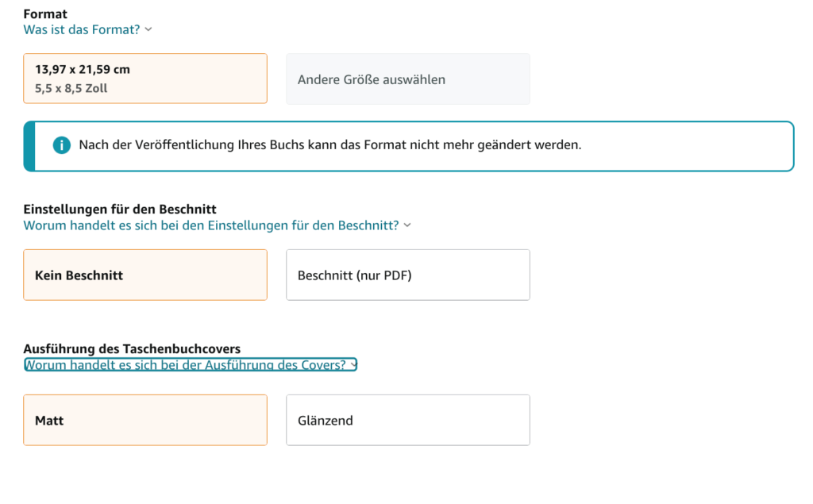Click the info icon in the blue banner
The height and width of the screenshot is (504, 813).
click(x=61, y=145)
